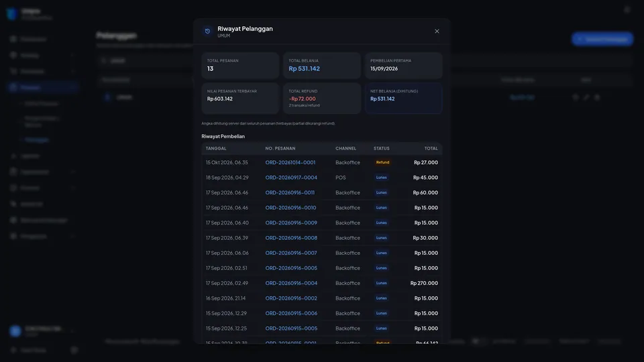
Task: Open order ORD-20260916-0011
Action: point(290,192)
